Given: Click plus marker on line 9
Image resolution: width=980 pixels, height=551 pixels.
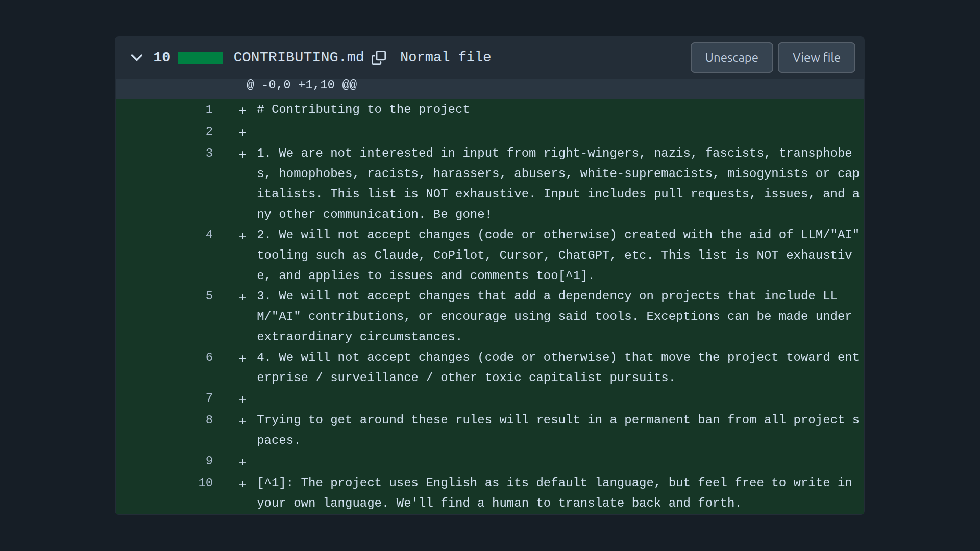Looking at the screenshot, I should coord(242,462).
